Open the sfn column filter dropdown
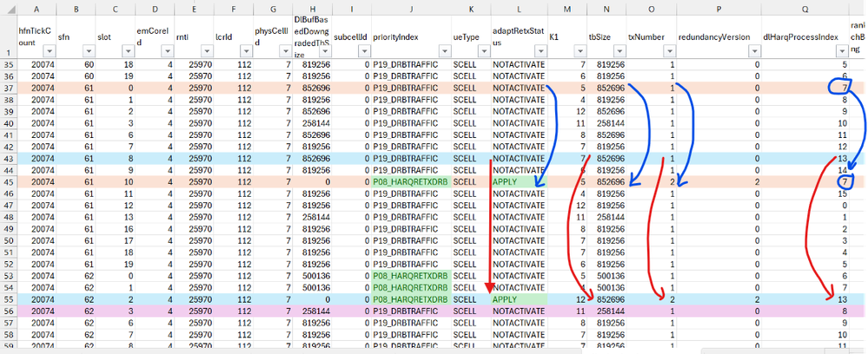Image resolution: width=868 pixels, height=354 pixels. [89, 51]
